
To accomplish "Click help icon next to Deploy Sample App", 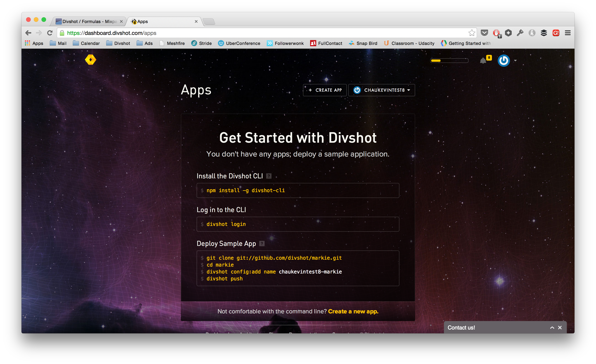I will pos(262,244).
